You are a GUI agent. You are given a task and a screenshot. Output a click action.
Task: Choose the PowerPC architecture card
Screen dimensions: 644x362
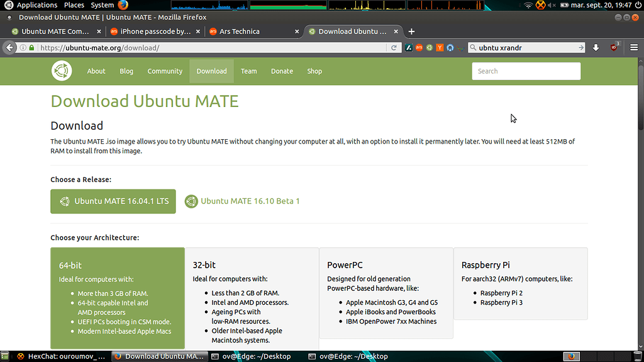click(x=386, y=293)
